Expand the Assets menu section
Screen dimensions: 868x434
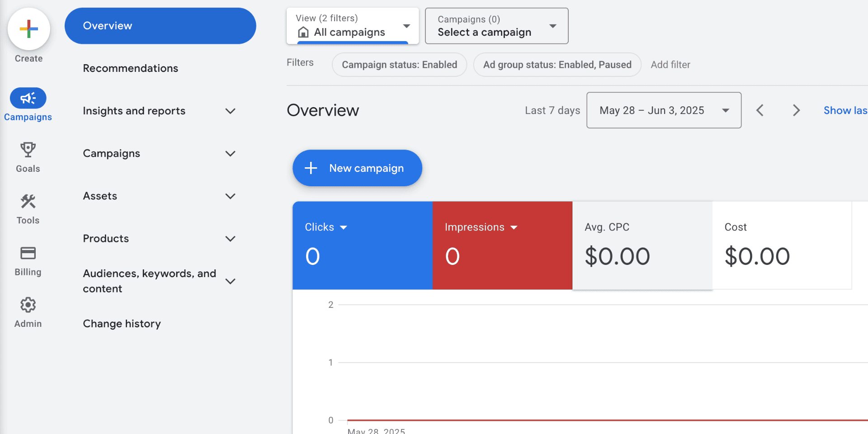point(230,196)
